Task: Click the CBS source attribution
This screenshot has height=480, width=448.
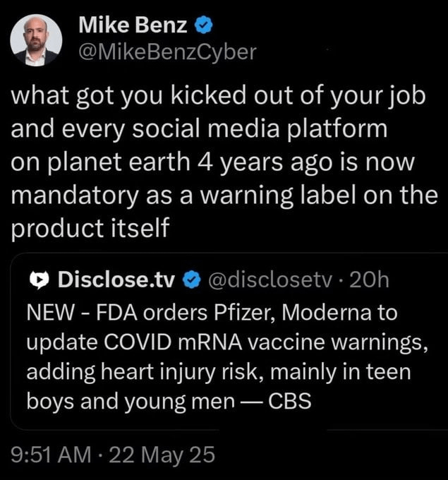Action: coord(290,402)
